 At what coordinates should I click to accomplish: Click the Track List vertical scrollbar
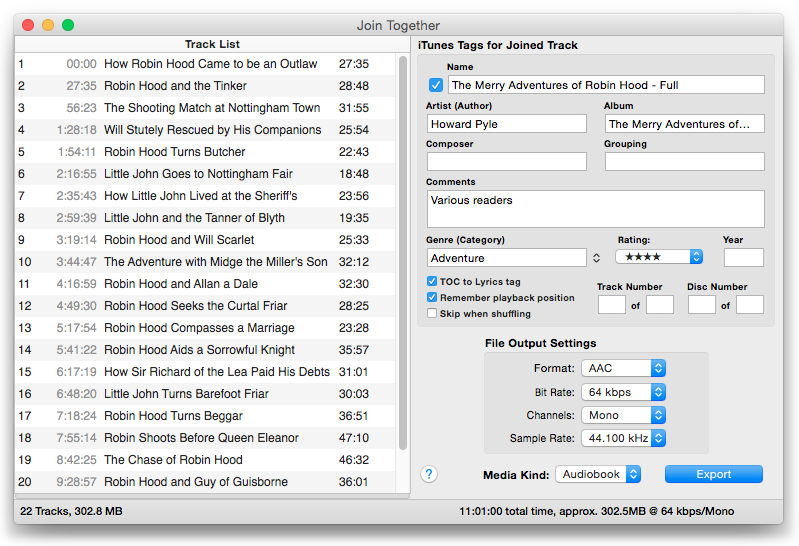coord(403,250)
